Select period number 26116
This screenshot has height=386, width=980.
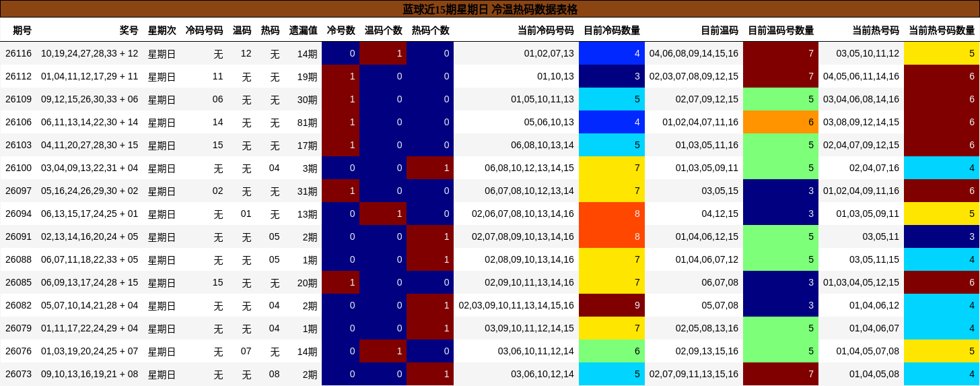[18, 53]
